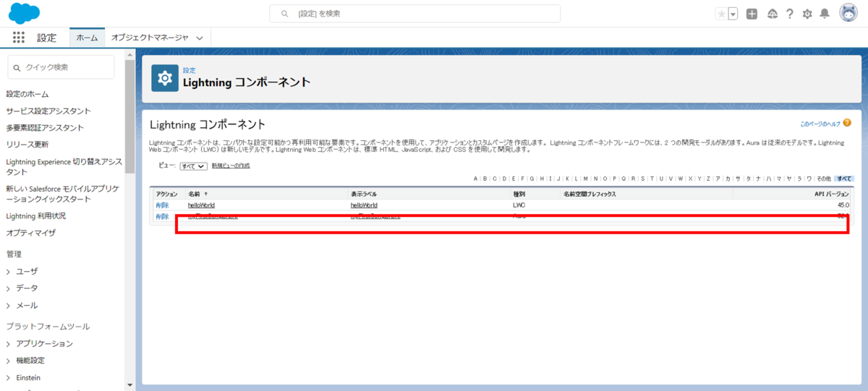Open the user profile avatar
868x391 pixels.
pyautogui.click(x=848, y=13)
